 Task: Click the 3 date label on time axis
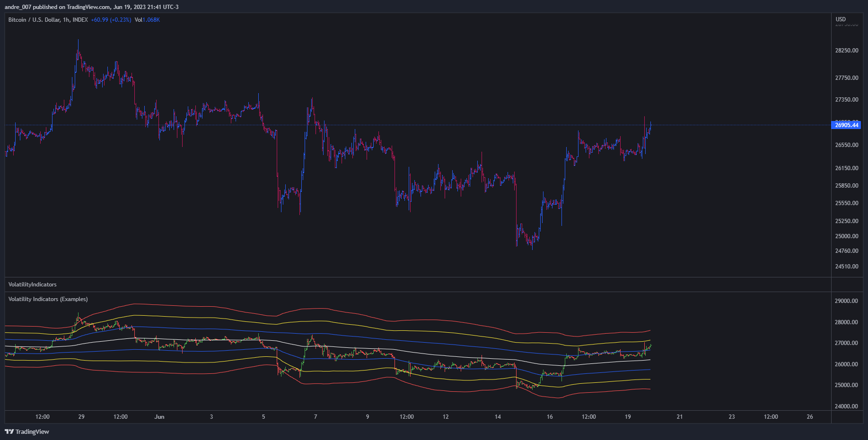tap(211, 417)
